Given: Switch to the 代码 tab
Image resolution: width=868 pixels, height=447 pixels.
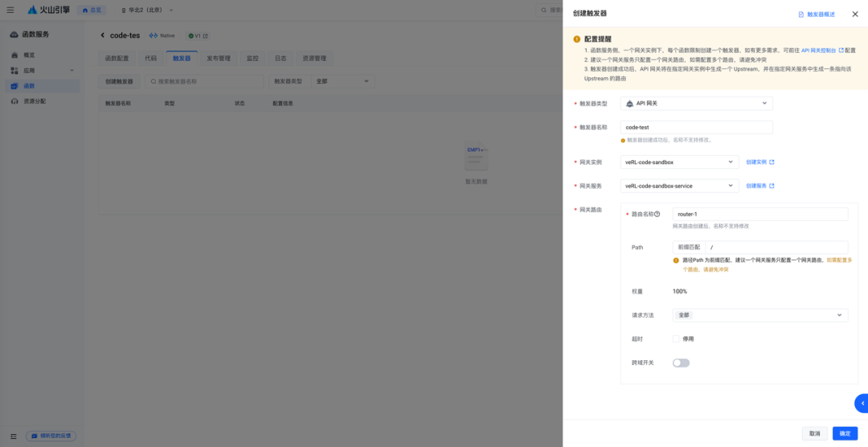Looking at the screenshot, I should tap(150, 59).
